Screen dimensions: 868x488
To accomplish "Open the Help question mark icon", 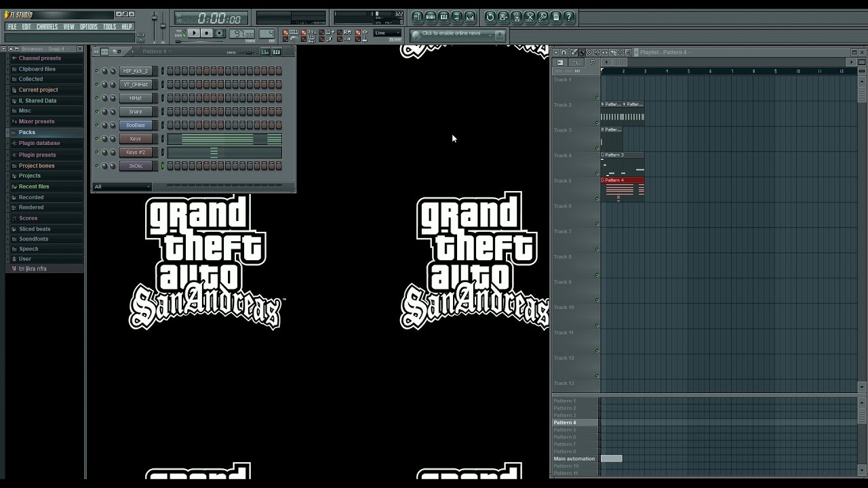I will [569, 17].
